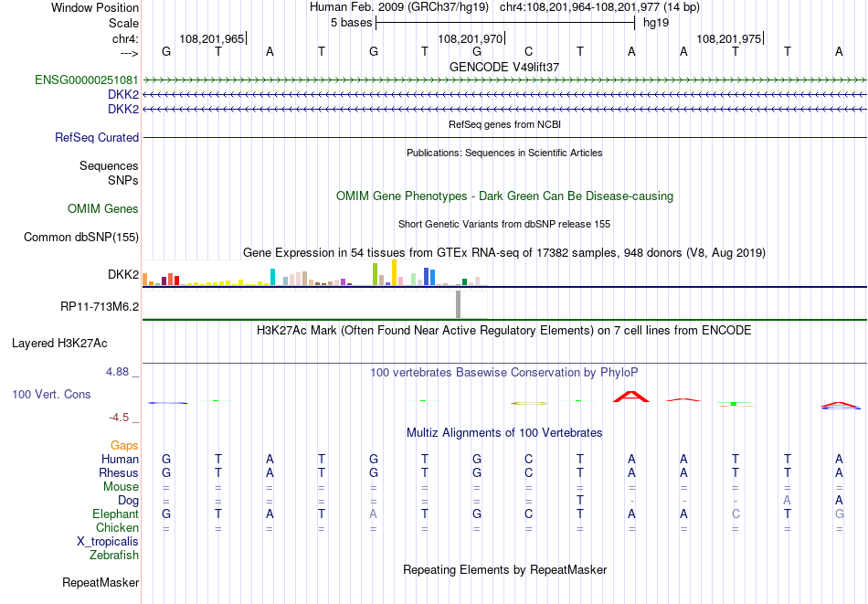Click the -4.5 PhyloP minimum value
The height and width of the screenshot is (604, 868).
(119, 418)
